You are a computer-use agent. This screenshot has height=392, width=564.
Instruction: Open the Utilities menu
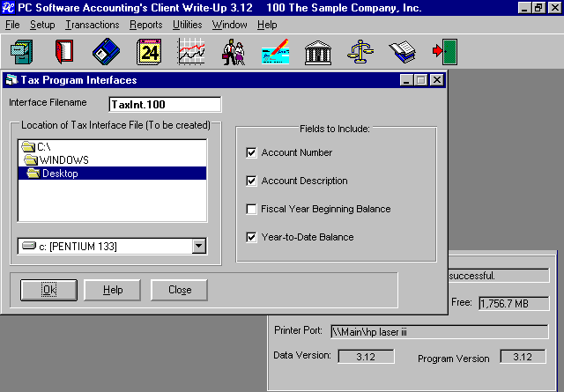(188, 25)
